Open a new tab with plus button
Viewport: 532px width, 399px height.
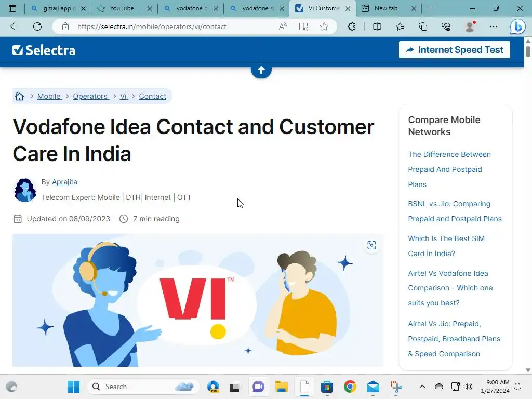point(431,8)
